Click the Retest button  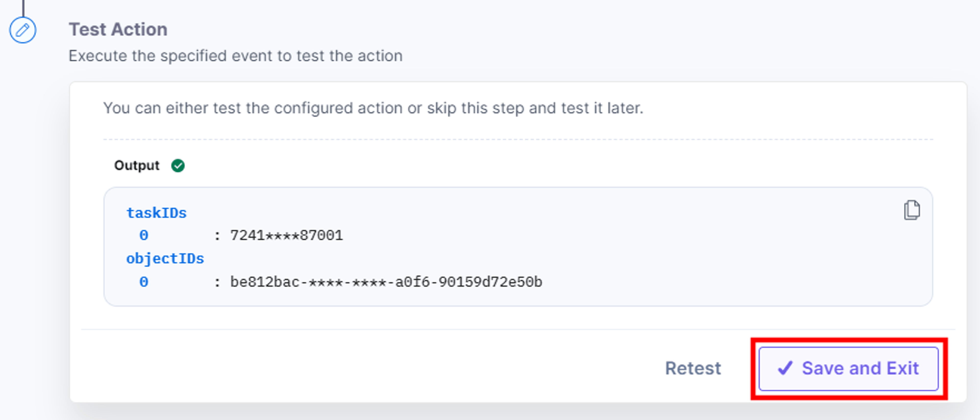(693, 368)
